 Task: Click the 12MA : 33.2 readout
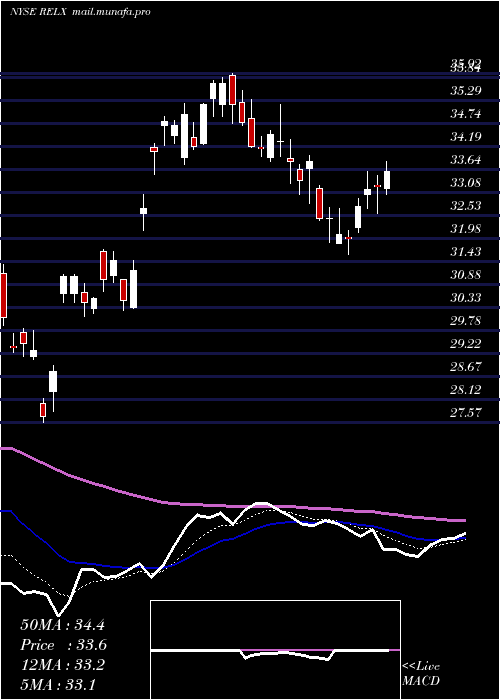[62, 665]
